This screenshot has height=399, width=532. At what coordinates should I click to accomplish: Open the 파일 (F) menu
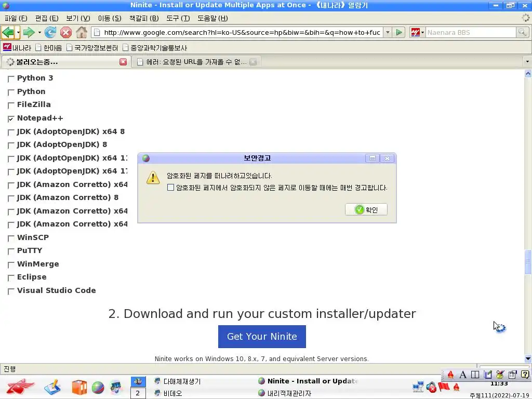tap(16, 18)
